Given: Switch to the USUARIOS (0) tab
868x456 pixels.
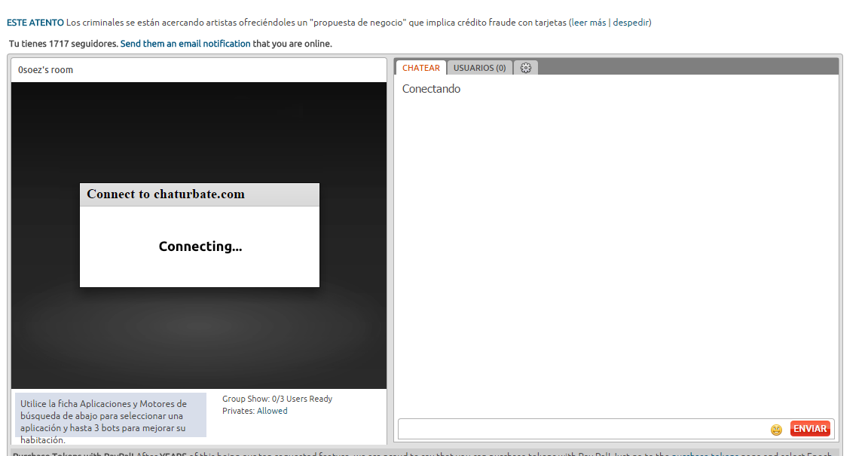Looking at the screenshot, I should click(479, 68).
